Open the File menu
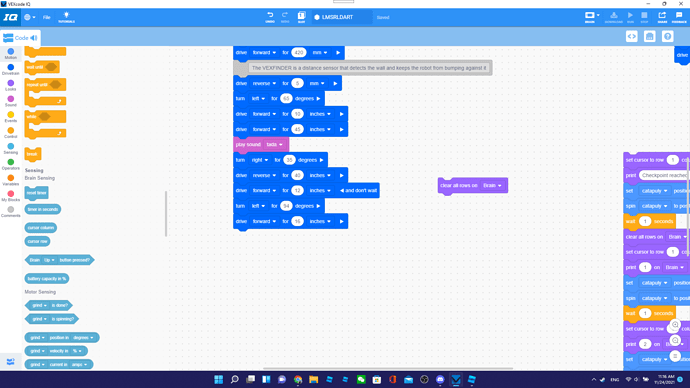 point(46,18)
